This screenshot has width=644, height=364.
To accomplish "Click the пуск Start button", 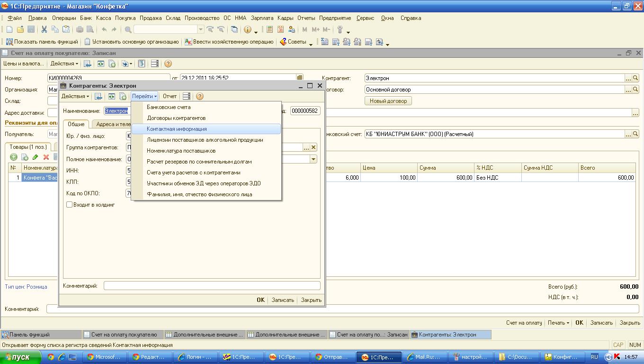I will pos(20,357).
